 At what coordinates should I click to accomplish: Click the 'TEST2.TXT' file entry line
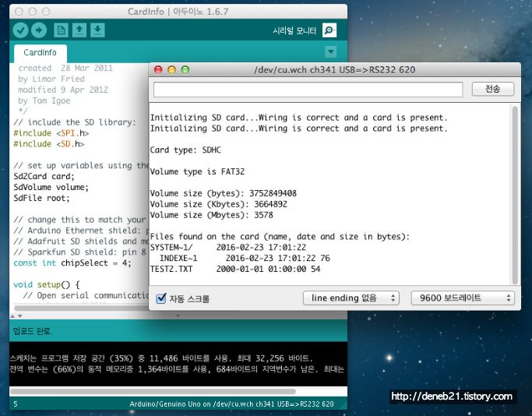[235, 269]
